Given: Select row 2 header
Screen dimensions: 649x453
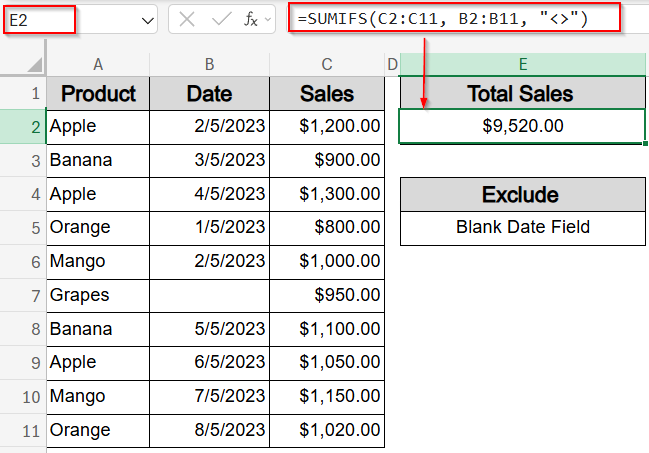Looking at the screenshot, I should [23, 127].
